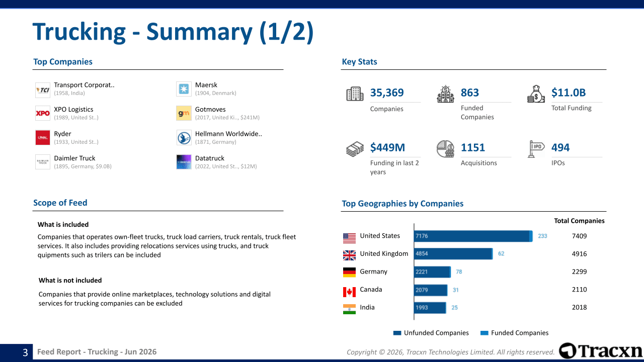Viewport: 644px width, 362px height.
Task: Click the Companies building icon
Action: click(x=355, y=94)
